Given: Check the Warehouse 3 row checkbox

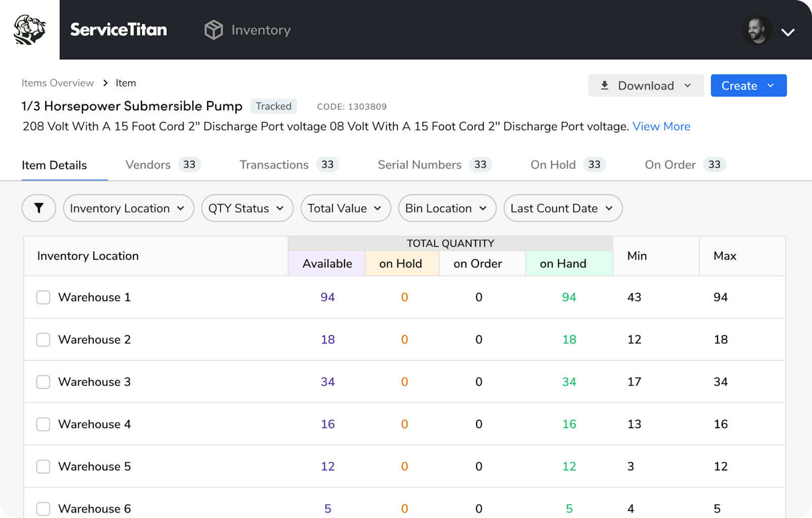Looking at the screenshot, I should pos(43,382).
